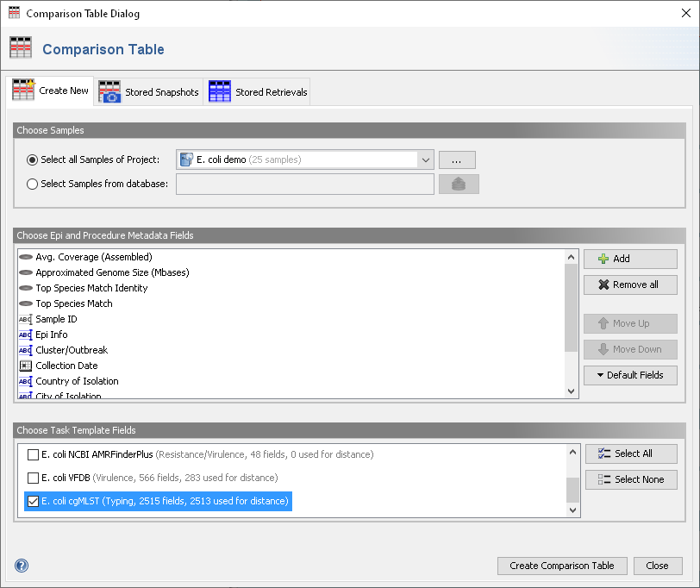The width and height of the screenshot is (700, 588).
Task: Open the Stored Snapshots tab
Action: click(148, 92)
